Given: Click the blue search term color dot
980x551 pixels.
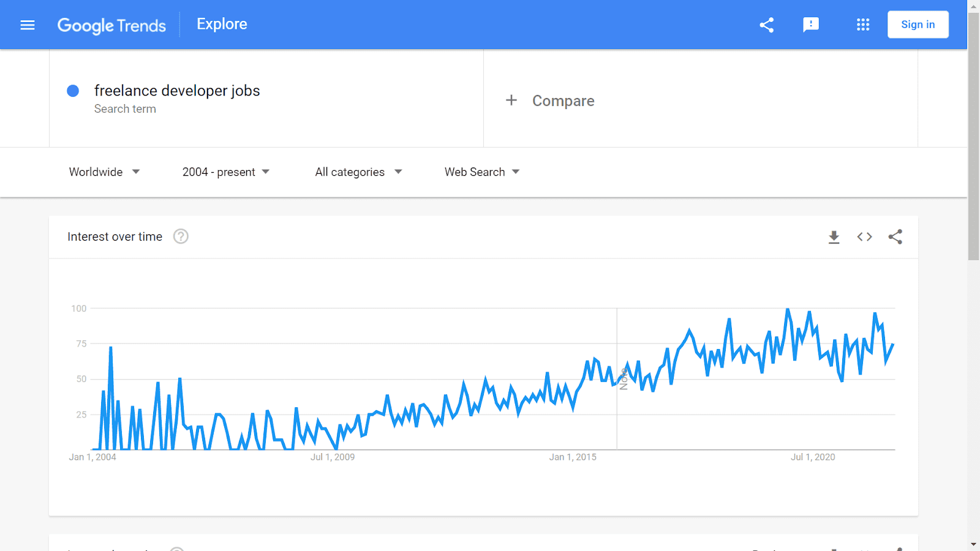Looking at the screenshot, I should tap(73, 91).
